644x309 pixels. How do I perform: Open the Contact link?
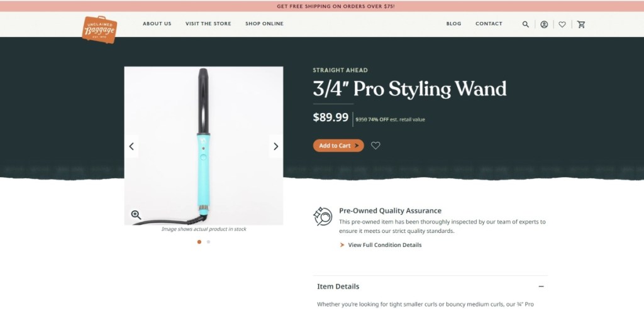489,24
